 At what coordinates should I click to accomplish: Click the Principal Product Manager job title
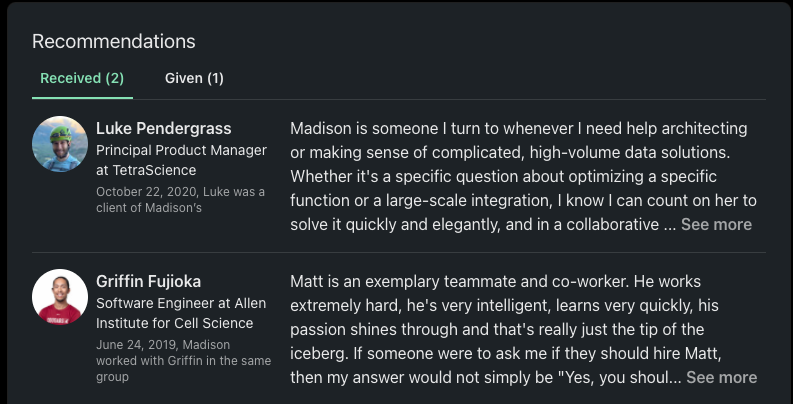point(181,150)
